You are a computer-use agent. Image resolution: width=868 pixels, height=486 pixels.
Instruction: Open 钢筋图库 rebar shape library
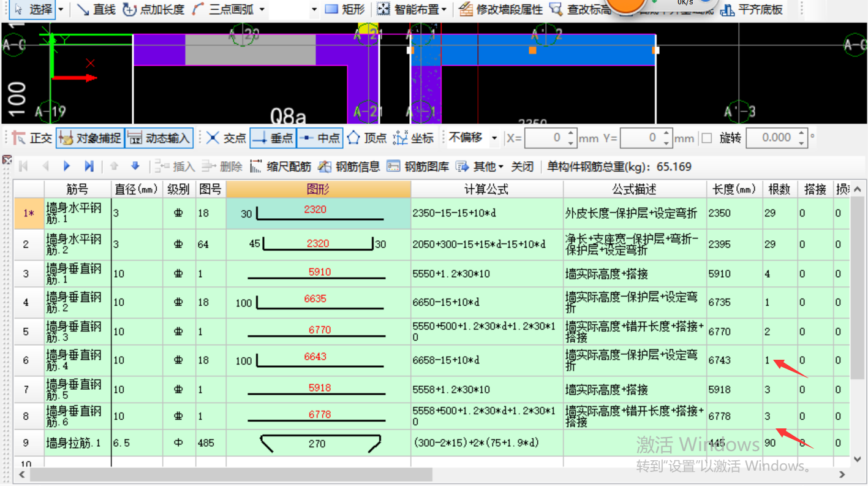click(x=418, y=166)
